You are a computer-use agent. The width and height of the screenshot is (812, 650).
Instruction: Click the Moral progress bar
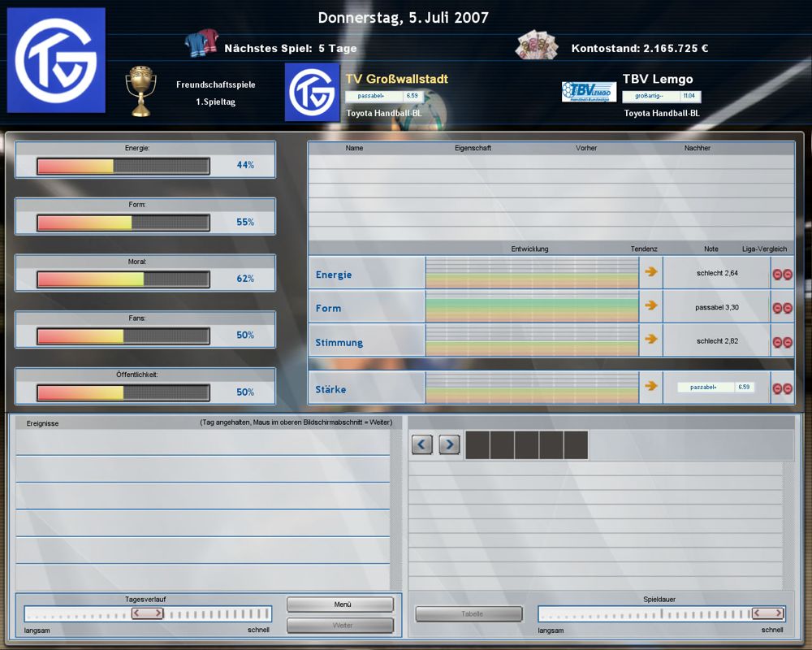click(x=123, y=279)
